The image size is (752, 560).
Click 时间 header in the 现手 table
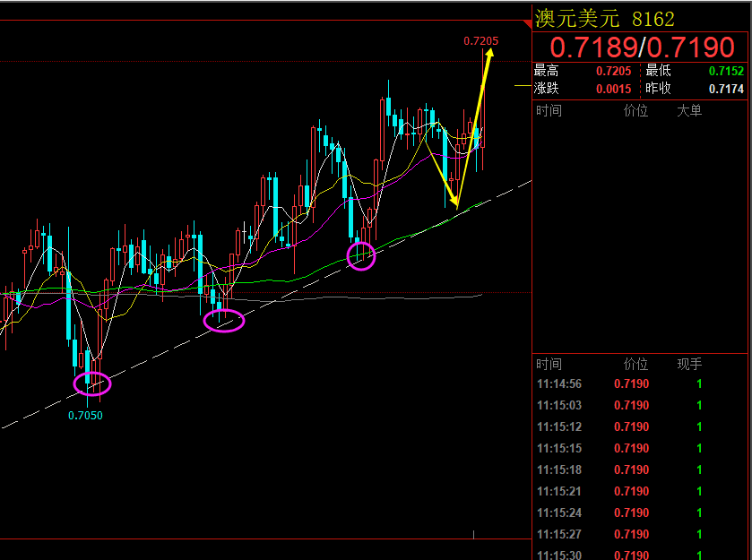(x=549, y=365)
